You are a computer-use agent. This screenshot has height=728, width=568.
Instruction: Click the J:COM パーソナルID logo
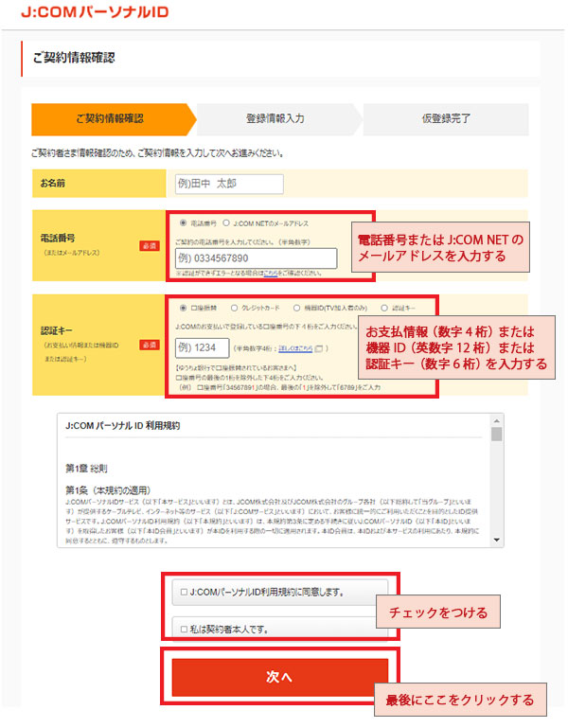(x=95, y=12)
